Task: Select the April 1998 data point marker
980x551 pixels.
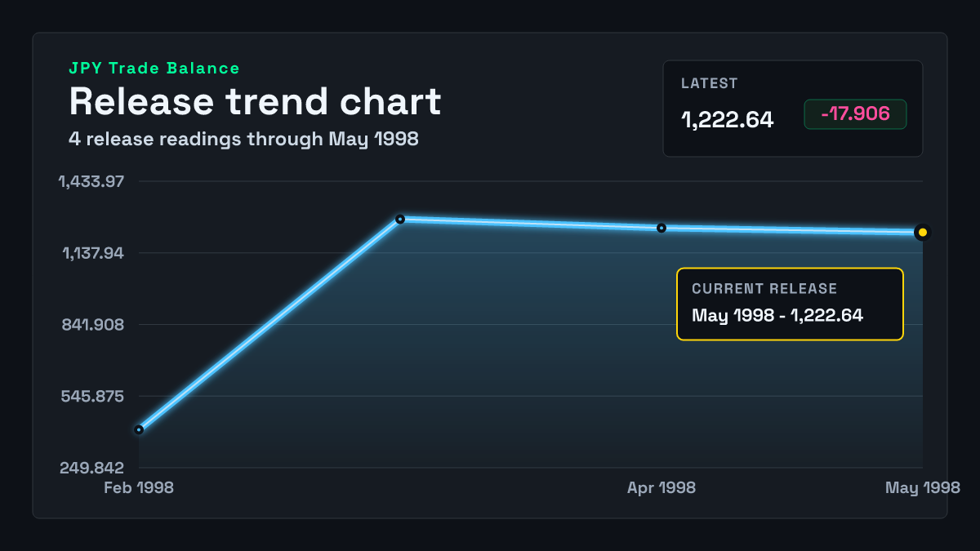Action: coord(661,228)
